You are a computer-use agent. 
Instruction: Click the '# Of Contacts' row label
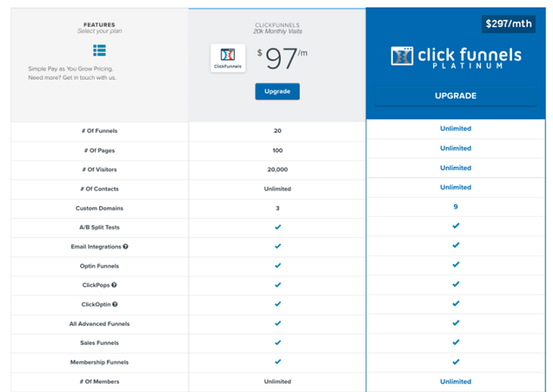pos(99,189)
